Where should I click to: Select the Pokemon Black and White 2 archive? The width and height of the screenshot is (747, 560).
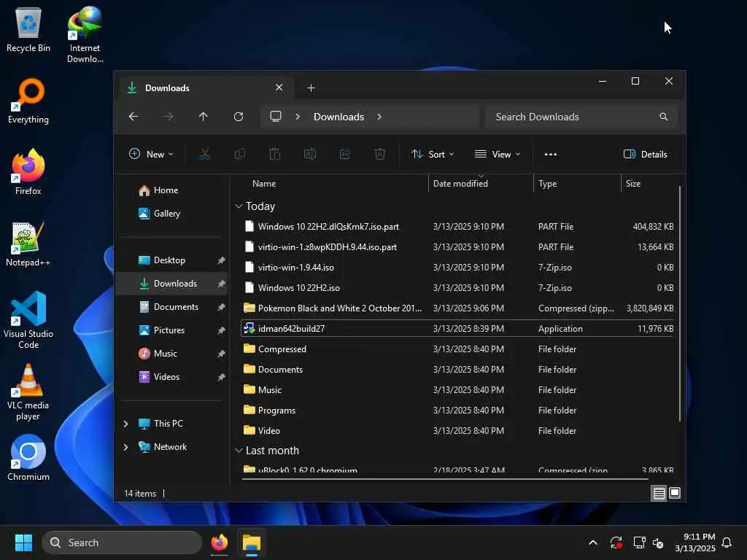(x=458, y=308)
